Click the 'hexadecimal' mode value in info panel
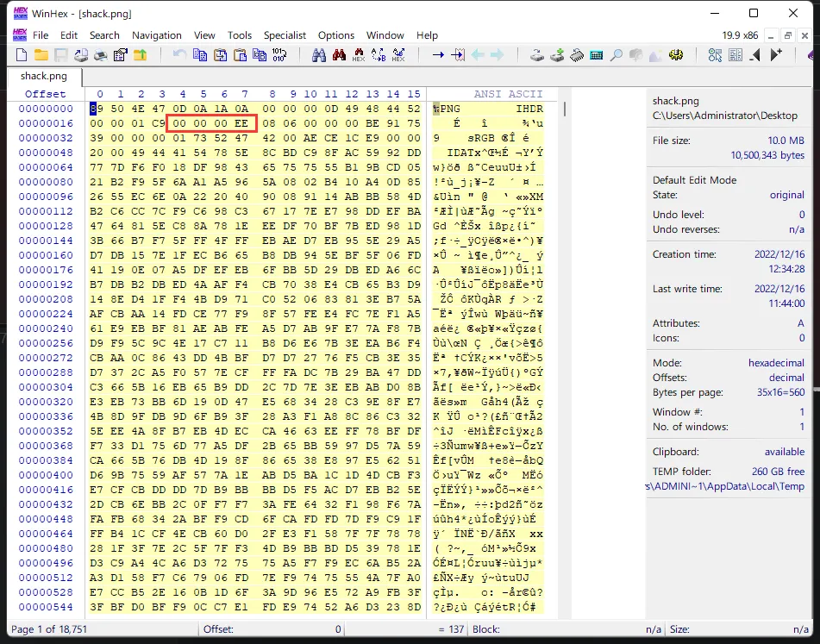820x644 pixels. point(776,363)
